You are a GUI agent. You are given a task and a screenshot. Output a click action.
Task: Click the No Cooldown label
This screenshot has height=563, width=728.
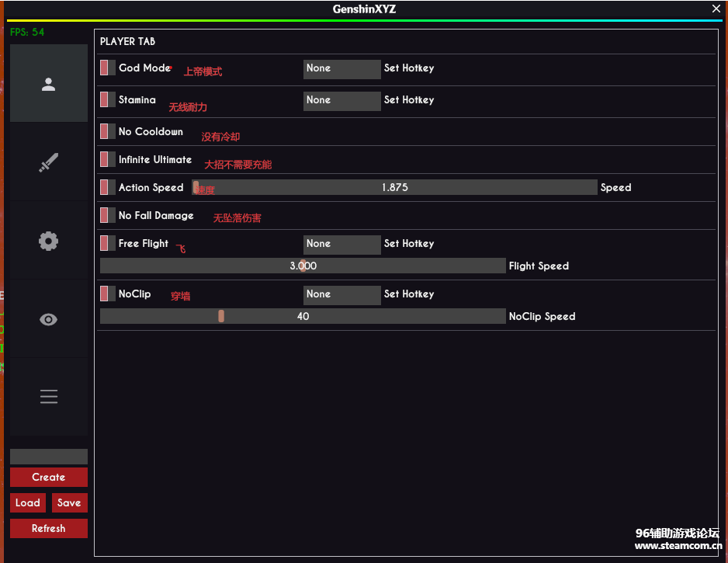151,131
